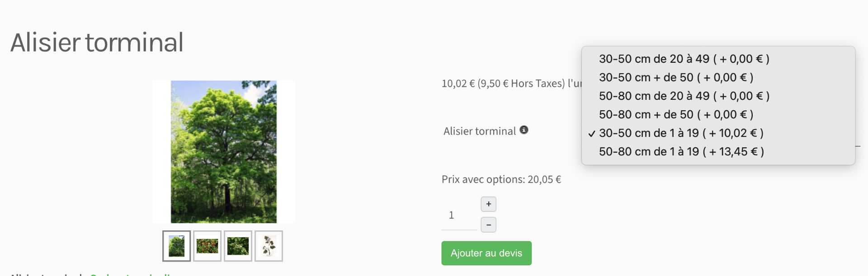Click the Prix avec options total text
Image resolution: width=868 pixels, height=276 pixels.
501,179
